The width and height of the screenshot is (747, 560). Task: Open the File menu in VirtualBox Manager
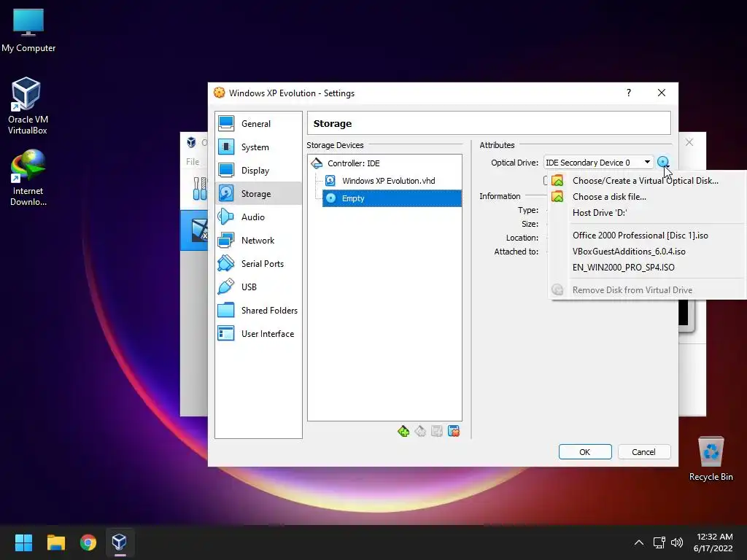coord(193,162)
